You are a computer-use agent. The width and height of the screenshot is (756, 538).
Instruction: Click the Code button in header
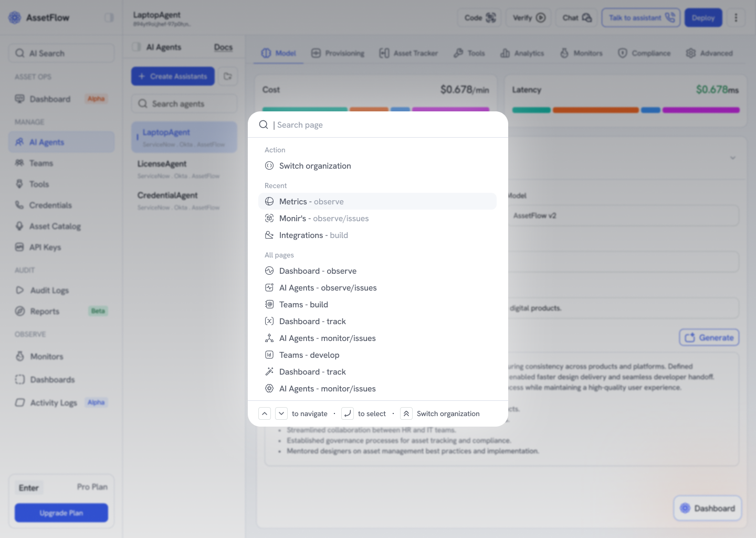point(480,18)
